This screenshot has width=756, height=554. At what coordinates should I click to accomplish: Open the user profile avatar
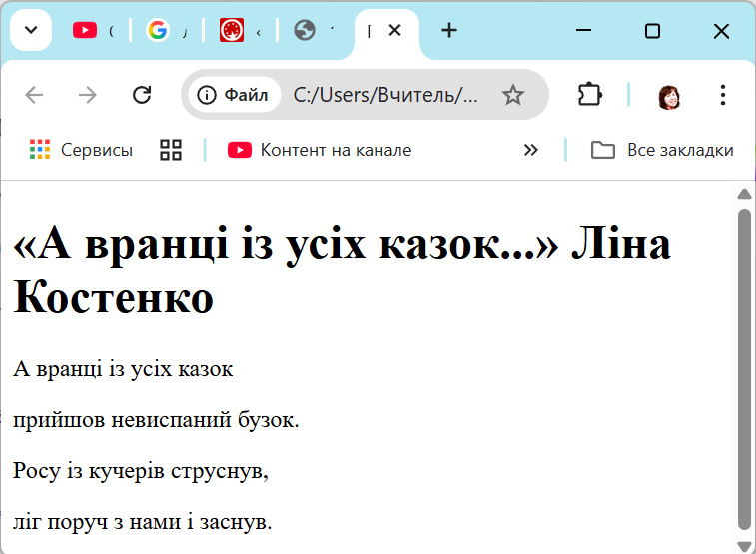(669, 96)
